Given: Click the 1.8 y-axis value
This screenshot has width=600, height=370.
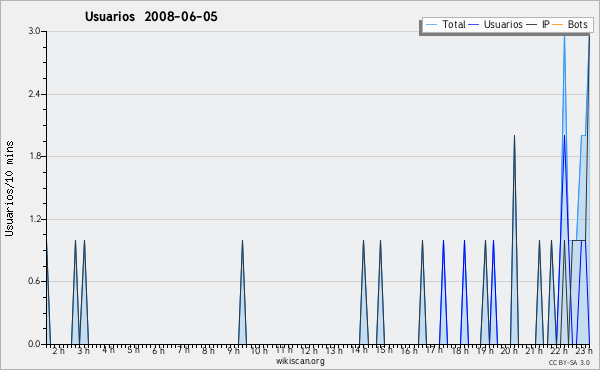Looking at the screenshot, I should 34,156.
